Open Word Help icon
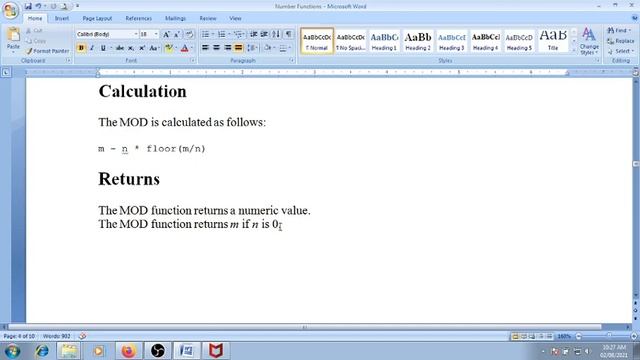This screenshot has width=640, height=360. pyautogui.click(x=635, y=18)
